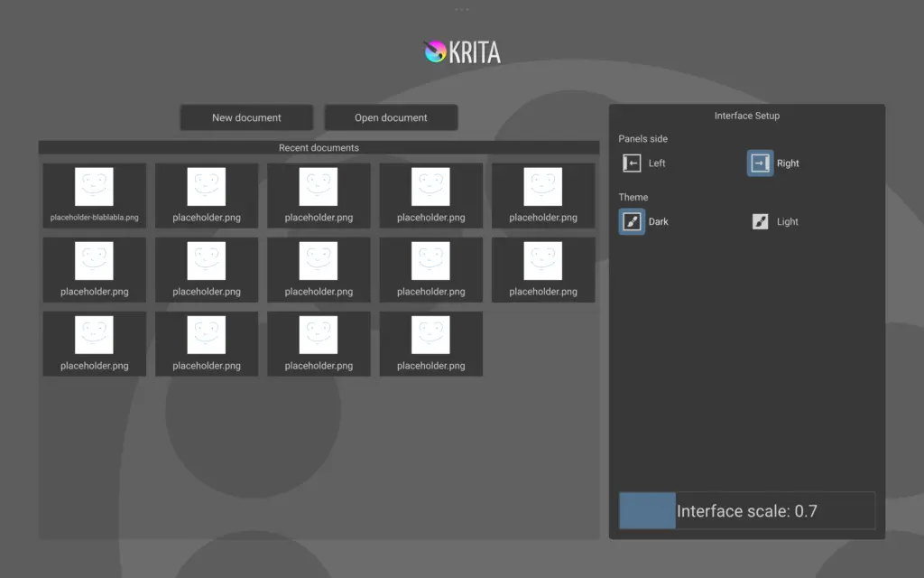The width and height of the screenshot is (924, 578).
Task: Choose the Dark theme brush icon
Action: (x=632, y=221)
